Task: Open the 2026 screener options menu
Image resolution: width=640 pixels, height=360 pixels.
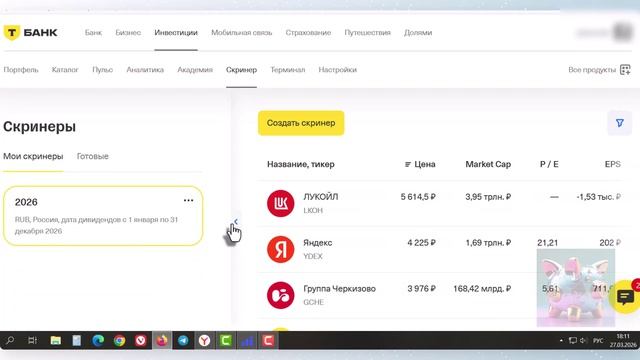Action: 188,200
